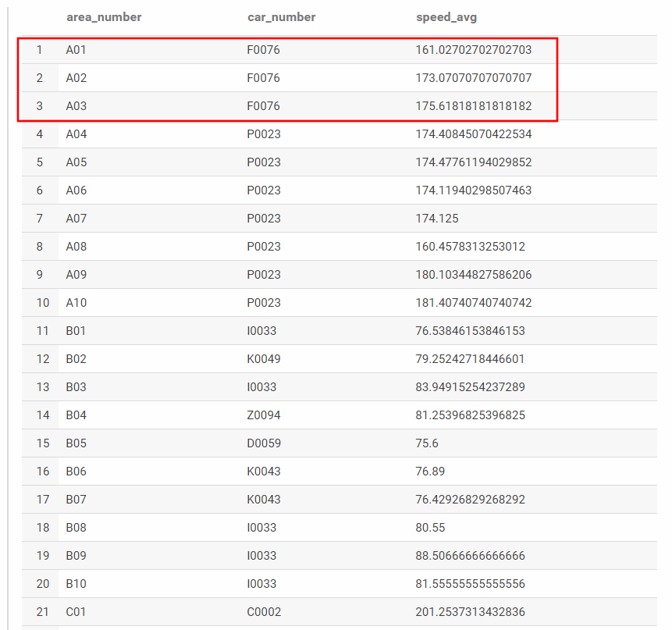672x630 pixels.
Task: Select area cell A04
Action: coord(76,134)
